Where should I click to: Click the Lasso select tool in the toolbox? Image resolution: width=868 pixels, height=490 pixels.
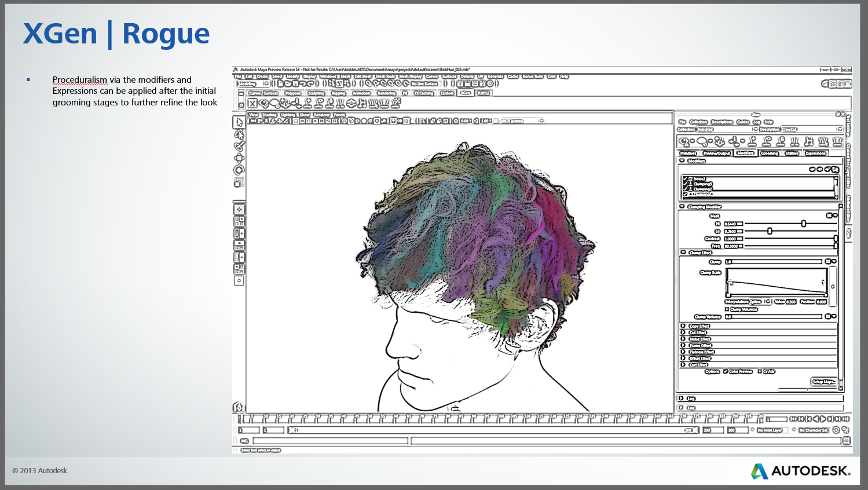point(239,134)
